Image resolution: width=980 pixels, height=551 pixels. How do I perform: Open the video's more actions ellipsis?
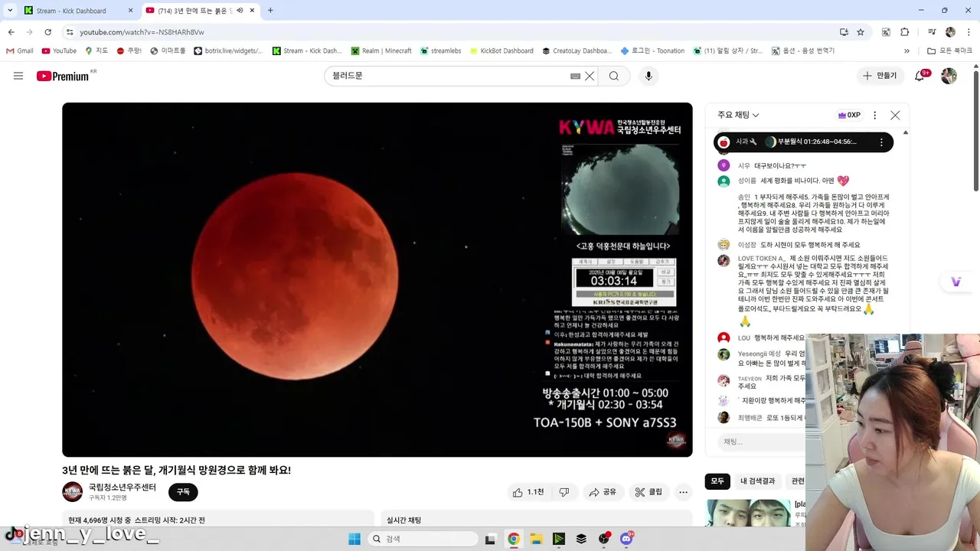coord(684,492)
